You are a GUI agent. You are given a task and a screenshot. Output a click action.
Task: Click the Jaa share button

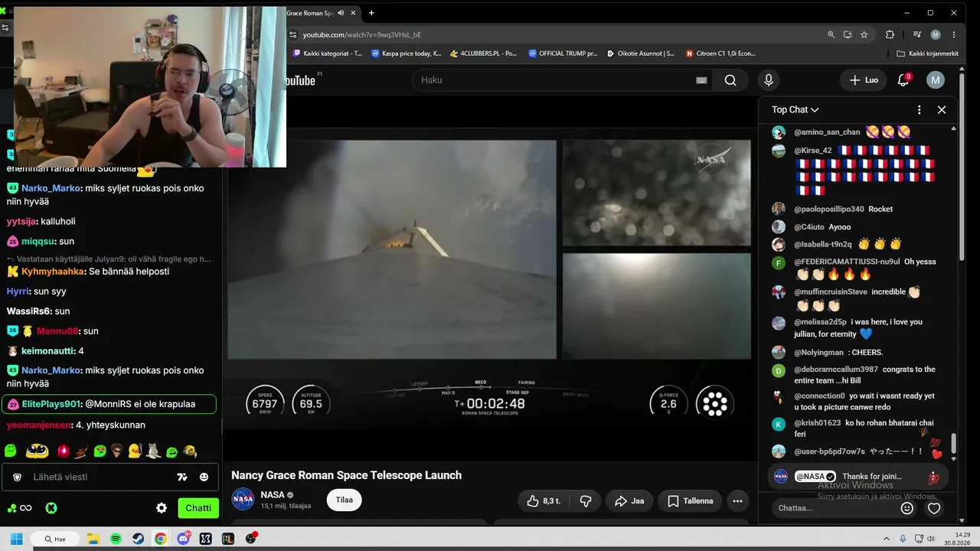[x=630, y=501]
